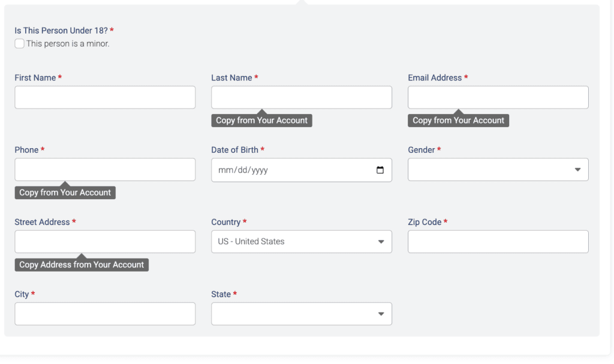Click the Phone number field
614x364 pixels.
pyautogui.click(x=105, y=170)
